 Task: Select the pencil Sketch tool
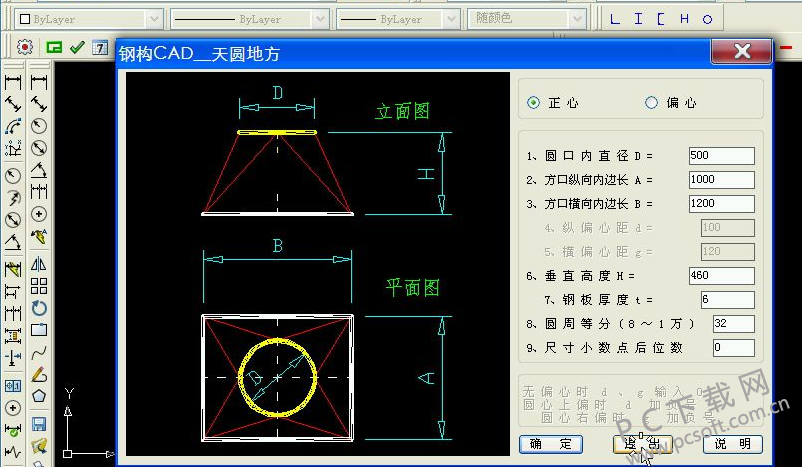click(x=39, y=374)
